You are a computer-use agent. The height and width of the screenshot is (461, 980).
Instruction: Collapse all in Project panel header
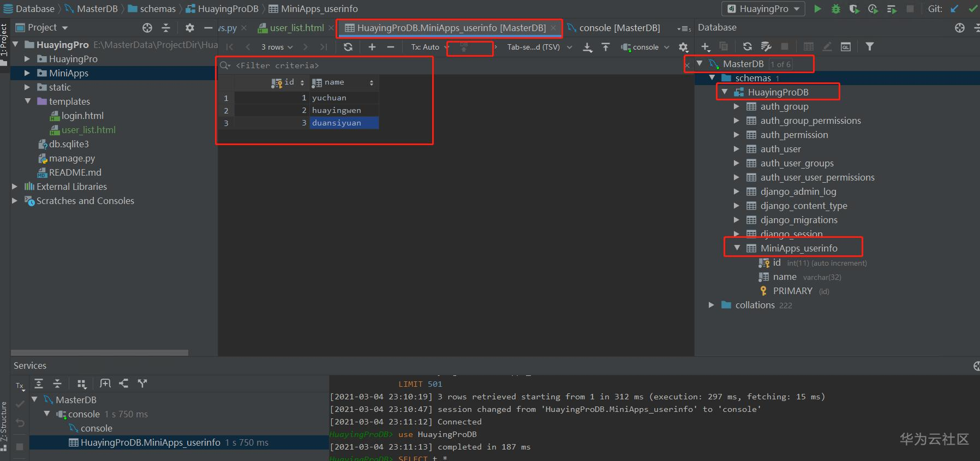pyautogui.click(x=166, y=28)
